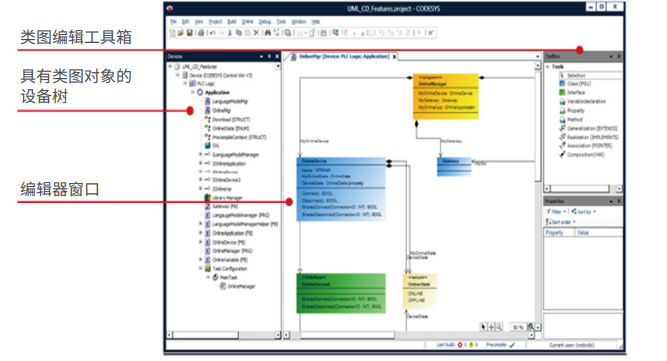The height and width of the screenshot is (361, 667).
Task: Click the Delete X toolbar icon
Action: tap(257, 33)
